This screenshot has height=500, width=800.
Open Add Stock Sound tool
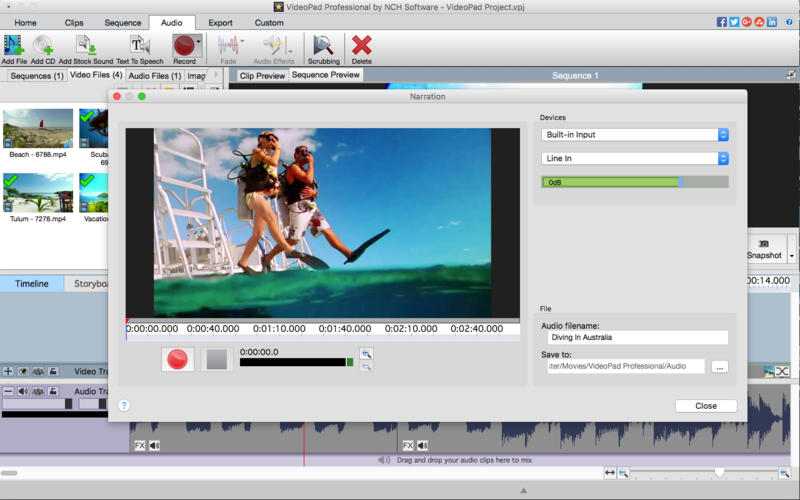click(x=86, y=49)
